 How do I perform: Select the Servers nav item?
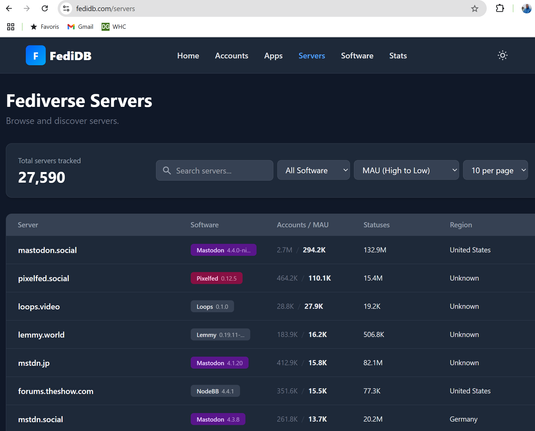coord(312,56)
